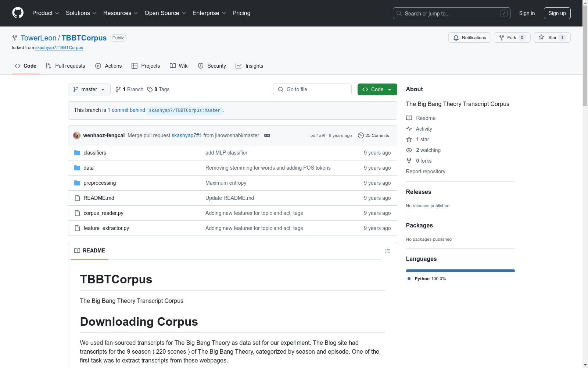Open the Security tab
This screenshot has height=368, width=588.
pos(212,66)
